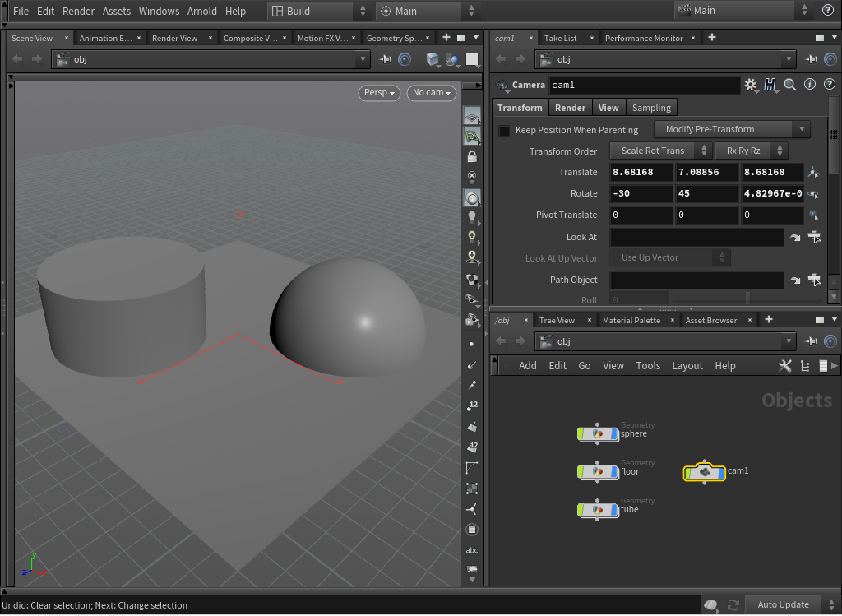Click inside the Translate X value field
The image size is (842, 616).
click(x=641, y=172)
